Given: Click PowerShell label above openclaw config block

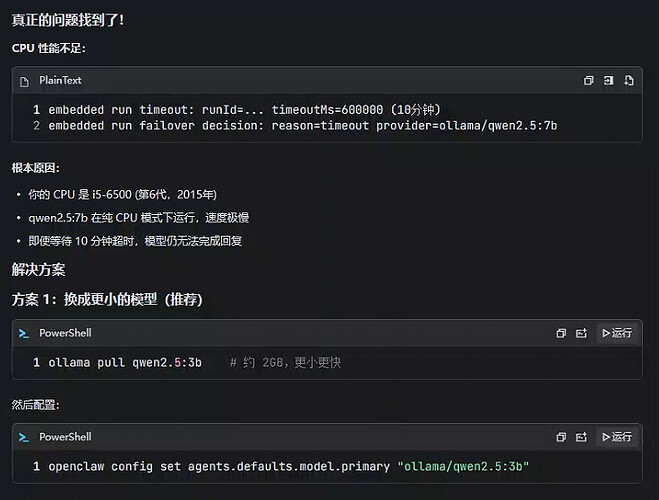Looking at the screenshot, I should tap(65, 437).
